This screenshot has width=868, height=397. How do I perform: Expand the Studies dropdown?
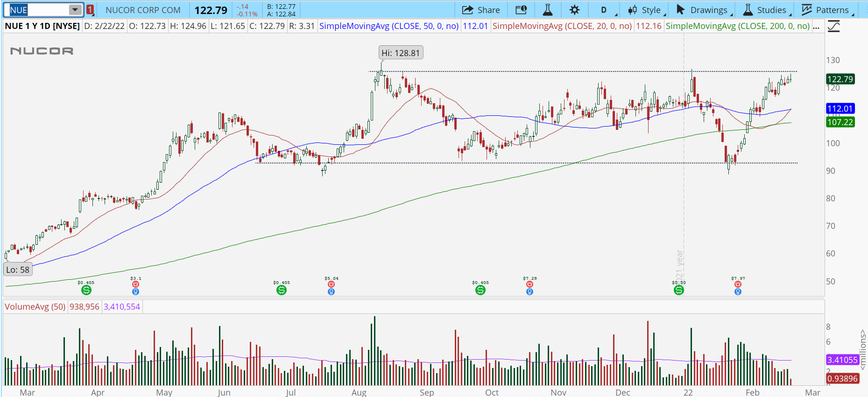[765, 10]
